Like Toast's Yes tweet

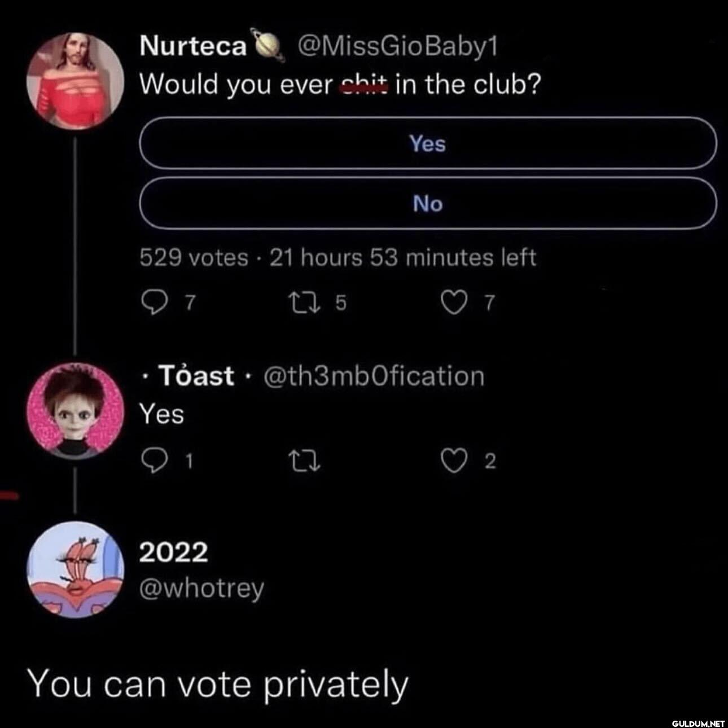pyautogui.click(x=451, y=462)
